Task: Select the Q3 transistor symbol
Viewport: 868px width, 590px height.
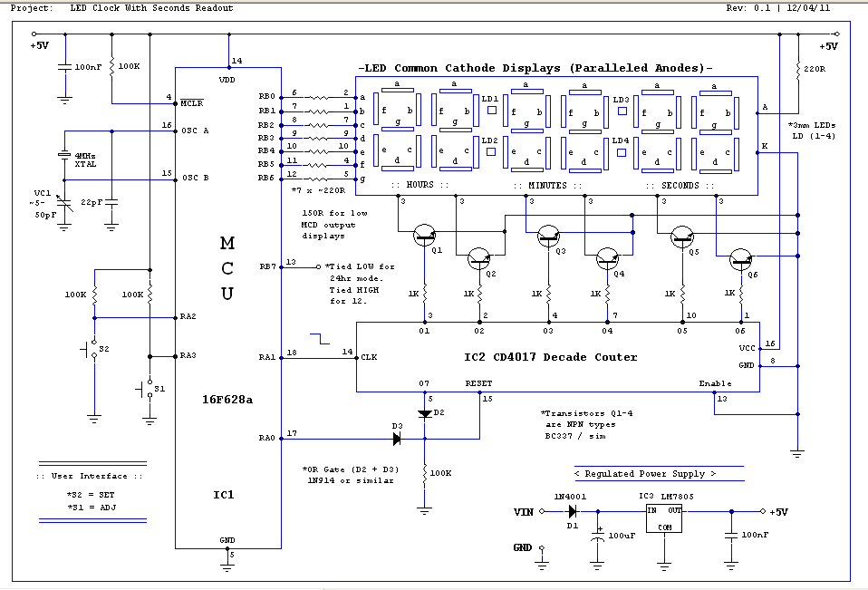Action: coord(548,237)
